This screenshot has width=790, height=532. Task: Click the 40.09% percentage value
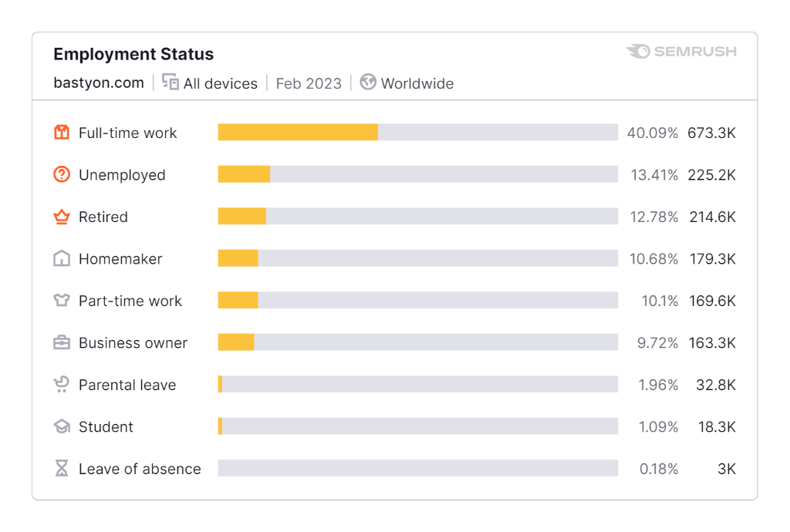653,133
